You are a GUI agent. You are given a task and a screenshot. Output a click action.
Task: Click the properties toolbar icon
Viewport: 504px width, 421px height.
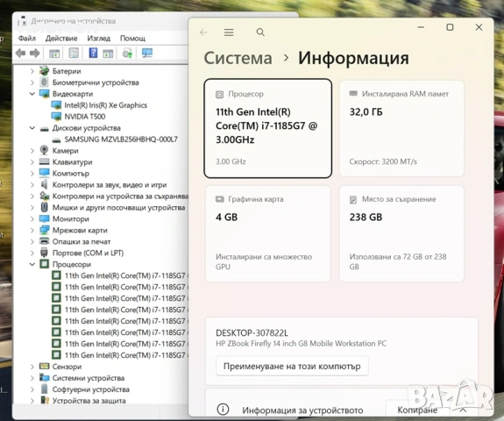click(74, 54)
